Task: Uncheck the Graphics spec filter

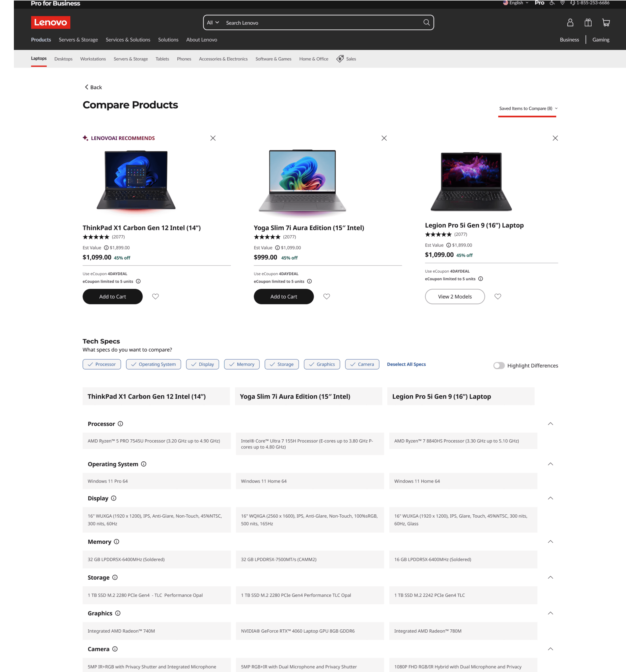Action: pos(322,364)
